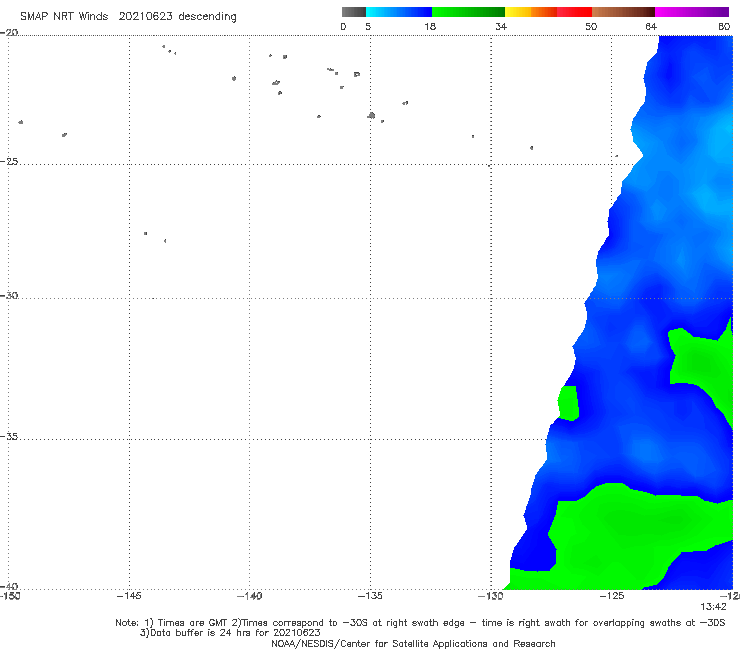
Task: Click the '18' label on the color scale
Action: click(x=430, y=26)
